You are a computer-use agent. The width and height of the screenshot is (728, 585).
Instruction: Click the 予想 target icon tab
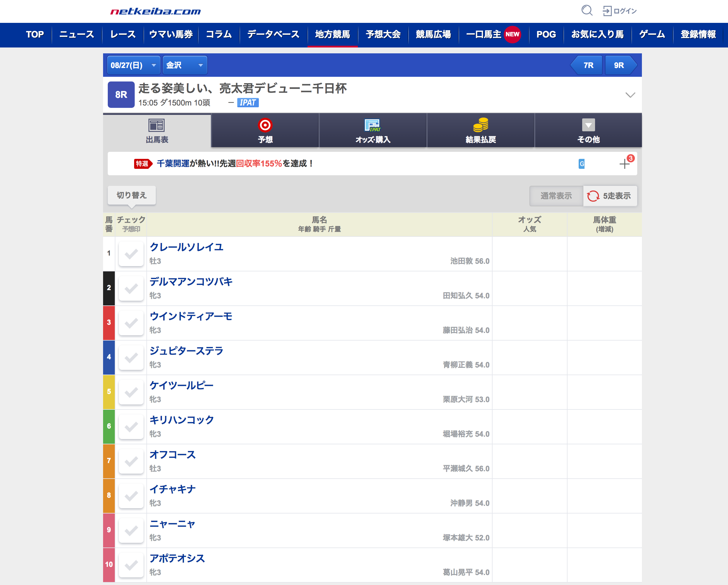265,130
